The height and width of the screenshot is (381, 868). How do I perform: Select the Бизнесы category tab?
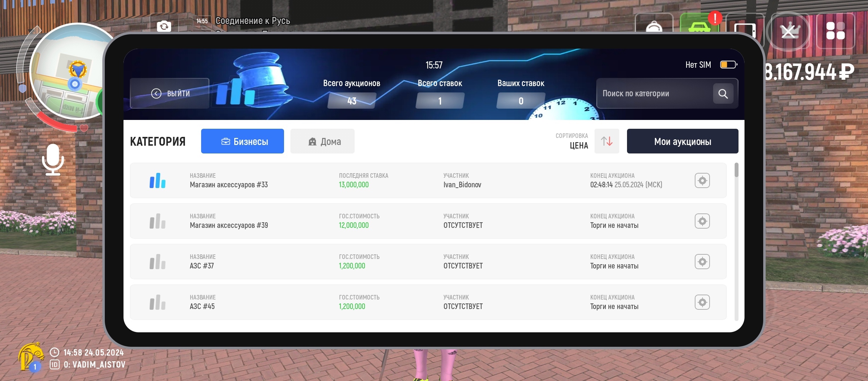click(x=242, y=141)
